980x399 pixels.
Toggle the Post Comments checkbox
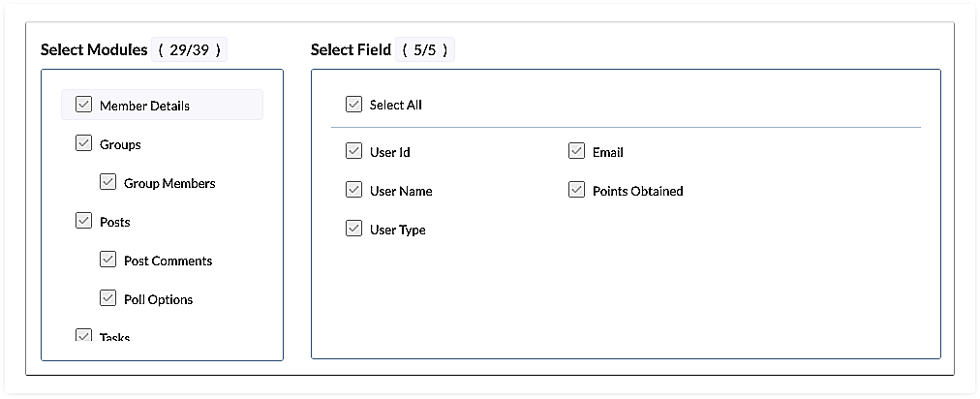107,260
